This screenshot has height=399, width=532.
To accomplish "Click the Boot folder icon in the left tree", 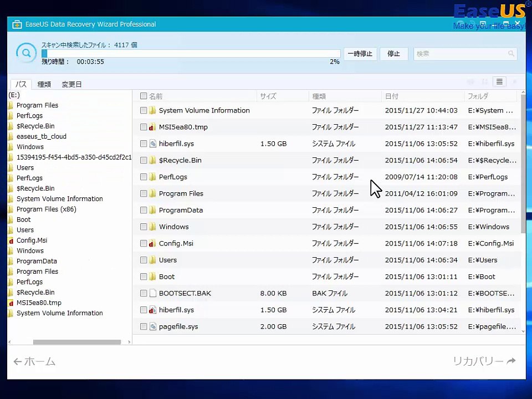I will pyautogui.click(x=11, y=219).
